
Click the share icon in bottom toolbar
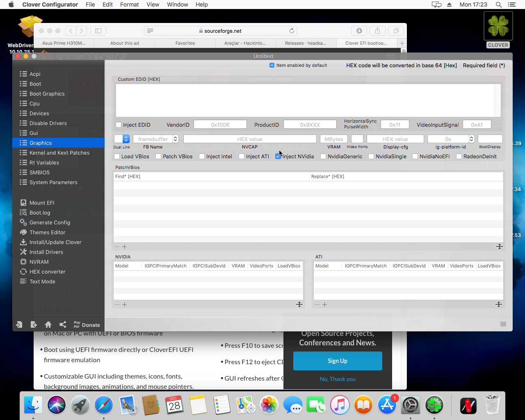[x=63, y=324]
